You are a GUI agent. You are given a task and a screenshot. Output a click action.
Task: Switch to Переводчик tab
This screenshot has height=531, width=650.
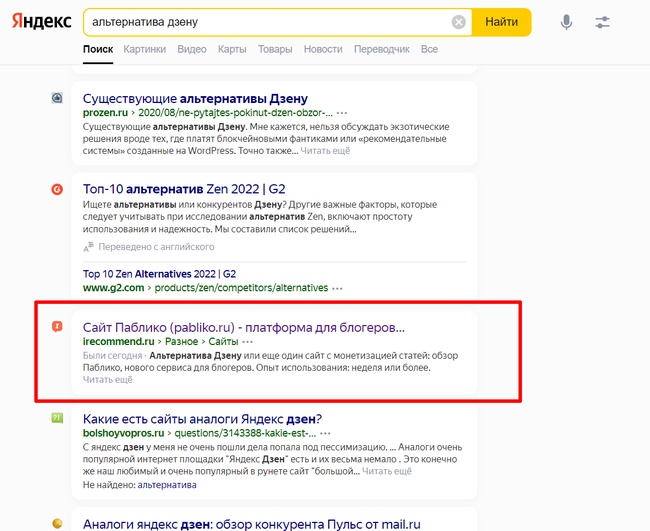click(x=382, y=49)
